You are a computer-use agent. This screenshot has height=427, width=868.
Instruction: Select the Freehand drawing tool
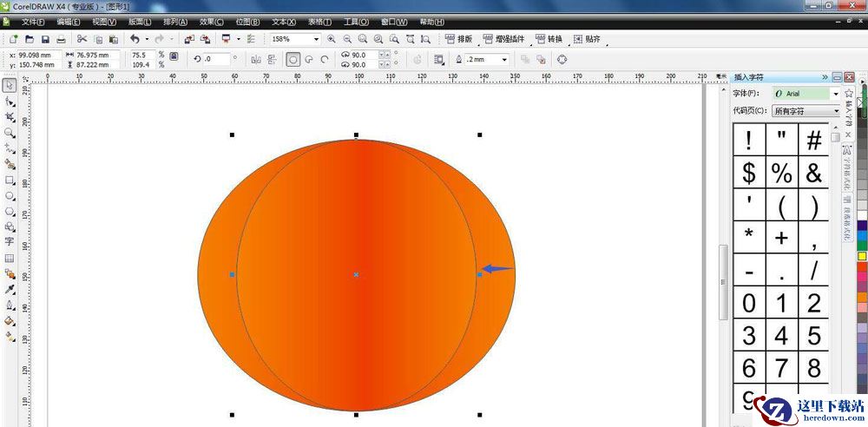[x=10, y=148]
